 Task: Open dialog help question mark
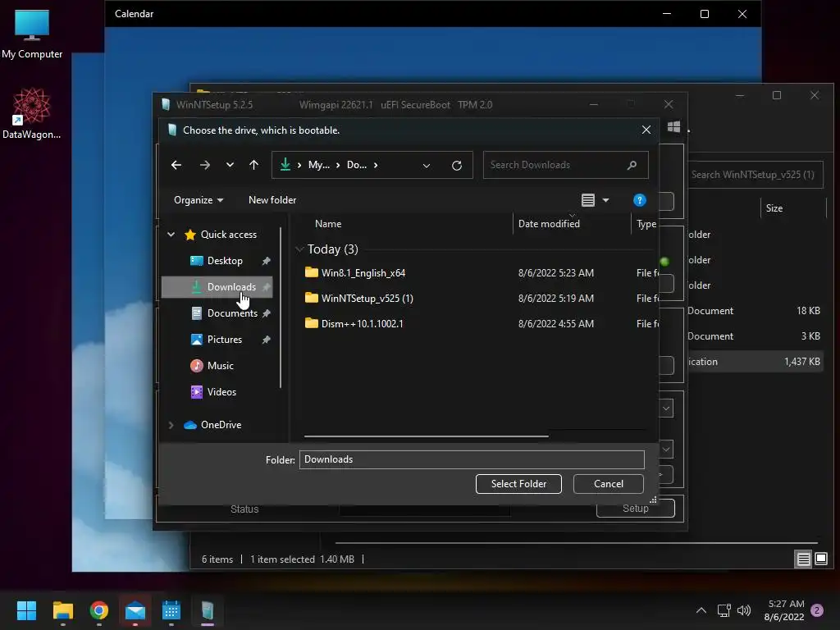point(640,200)
